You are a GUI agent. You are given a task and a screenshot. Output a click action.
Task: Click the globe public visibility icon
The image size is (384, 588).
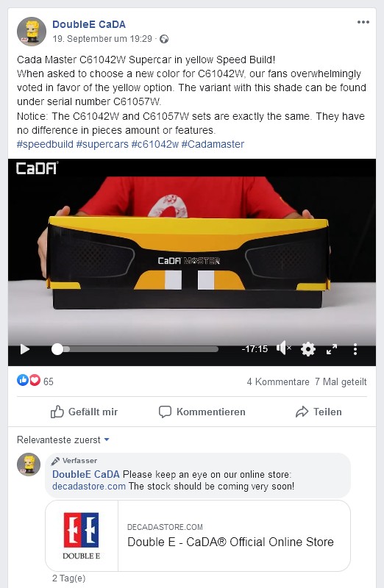(x=164, y=39)
